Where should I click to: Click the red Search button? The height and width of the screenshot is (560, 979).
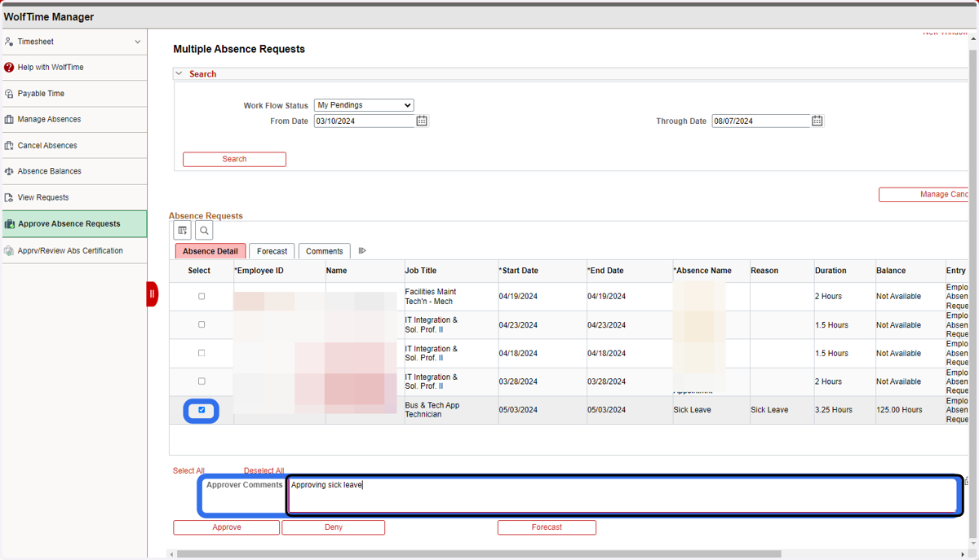click(234, 159)
